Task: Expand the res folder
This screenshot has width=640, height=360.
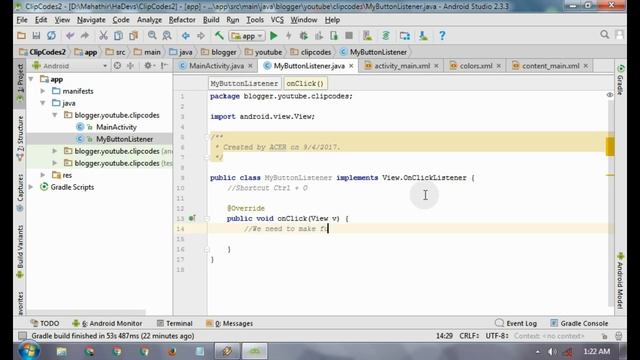Action: coord(43,175)
